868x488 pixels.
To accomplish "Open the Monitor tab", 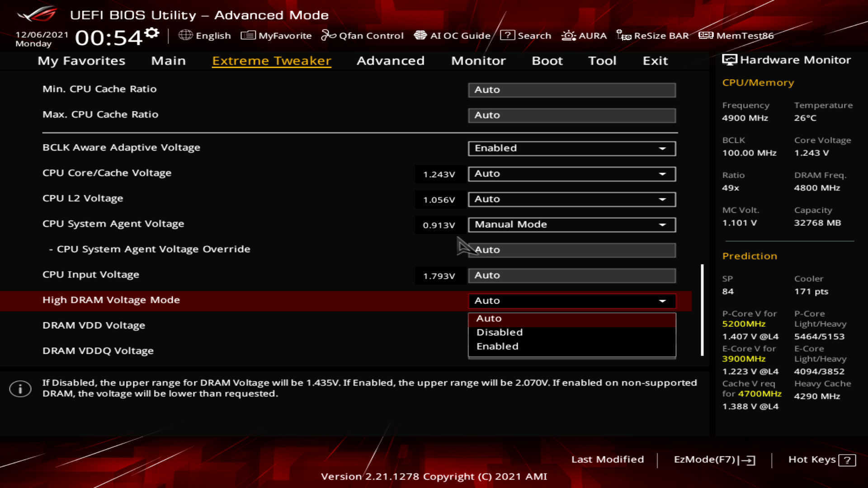I will tap(478, 61).
